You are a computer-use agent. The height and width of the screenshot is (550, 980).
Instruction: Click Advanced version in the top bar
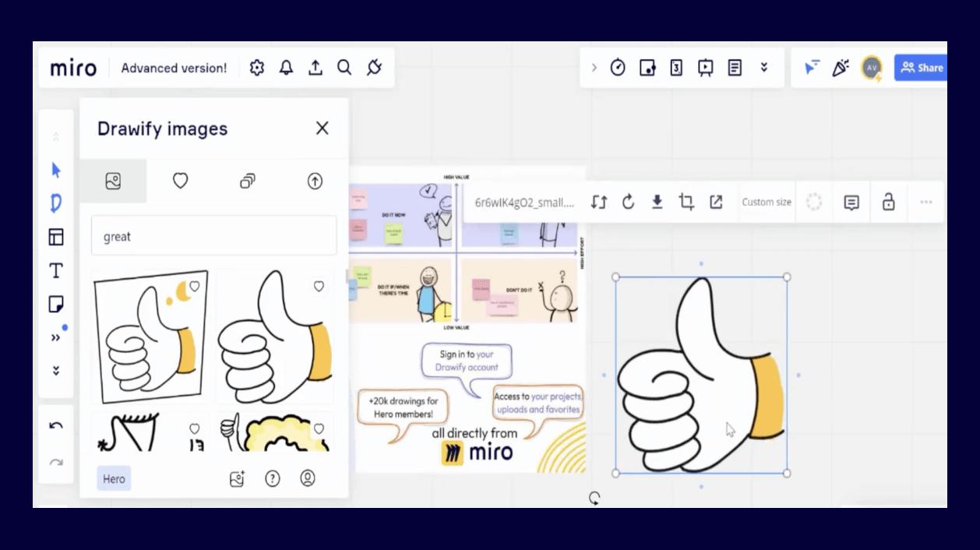174,68
